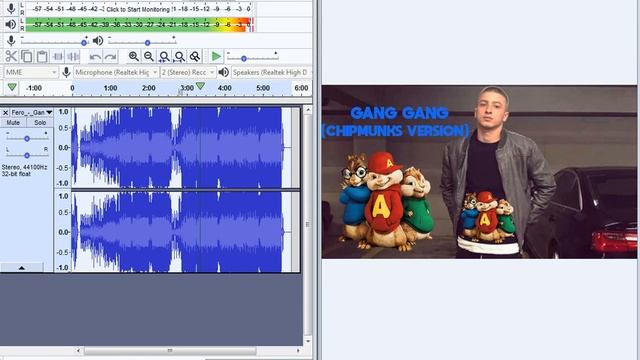640x360 pixels.
Task: Open the 2 (Stereo) recording channels dropdown
Action: [188, 72]
